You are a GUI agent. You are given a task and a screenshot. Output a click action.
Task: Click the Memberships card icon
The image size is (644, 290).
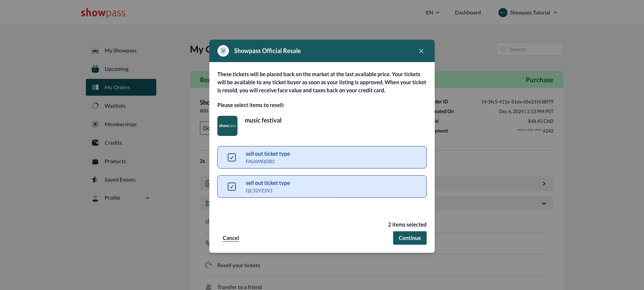95,124
